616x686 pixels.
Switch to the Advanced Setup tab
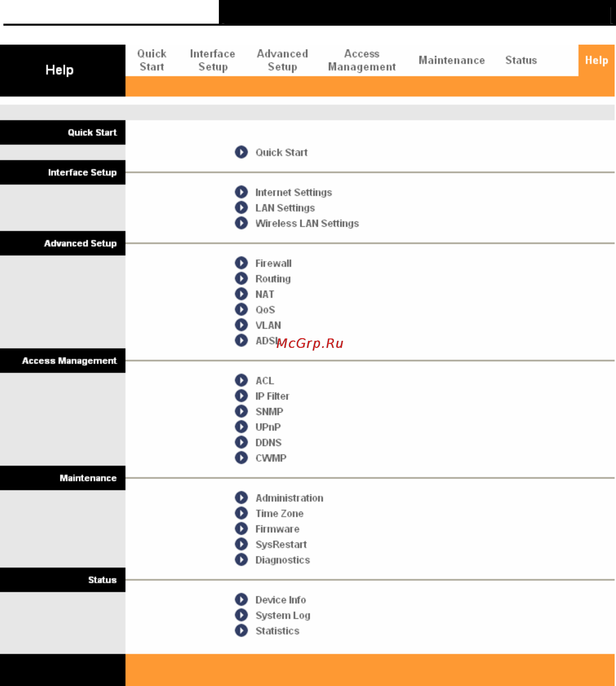283,60
